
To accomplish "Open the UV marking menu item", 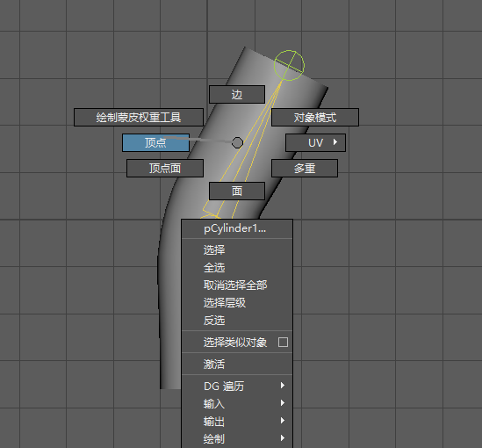I will click(x=315, y=142).
